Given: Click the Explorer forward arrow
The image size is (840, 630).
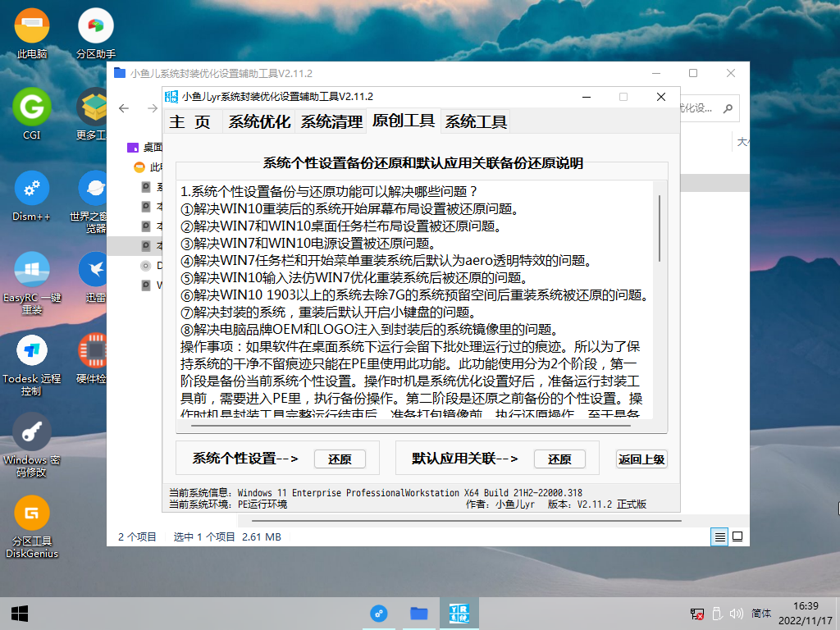Looking at the screenshot, I should pyautogui.click(x=153, y=108).
